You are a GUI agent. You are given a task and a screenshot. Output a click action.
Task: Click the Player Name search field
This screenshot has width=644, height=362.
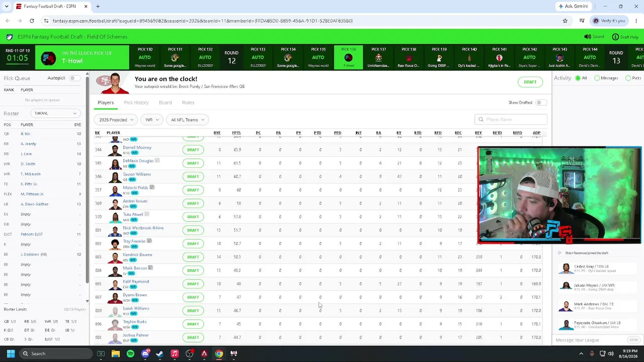pyautogui.click(x=511, y=120)
